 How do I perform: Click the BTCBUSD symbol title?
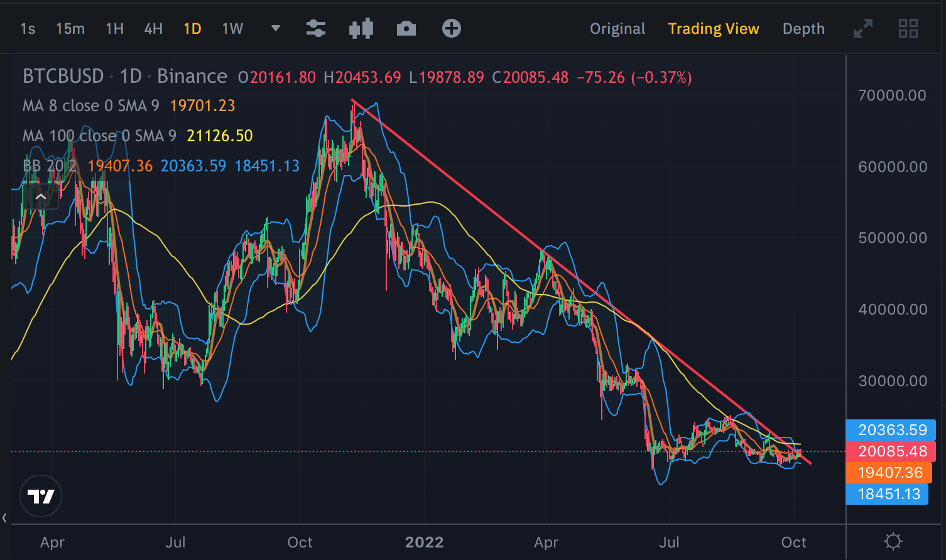coord(63,77)
